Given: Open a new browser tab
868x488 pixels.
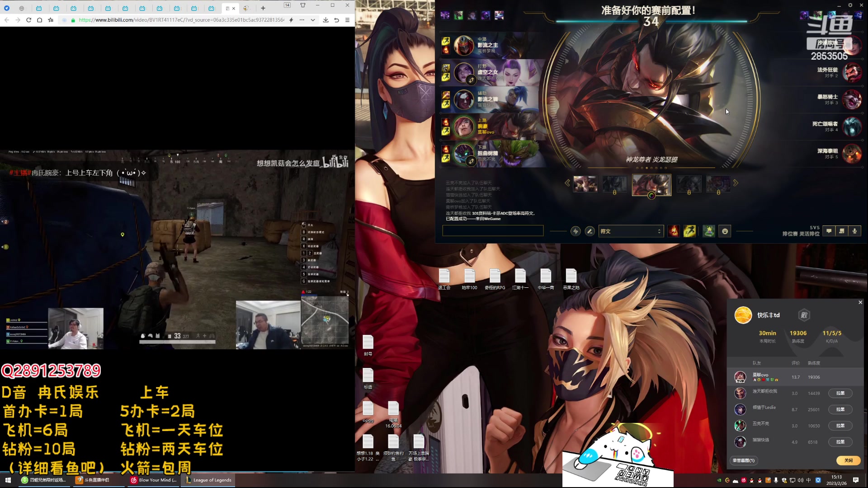Looking at the screenshot, I should [x=263, y=8].
